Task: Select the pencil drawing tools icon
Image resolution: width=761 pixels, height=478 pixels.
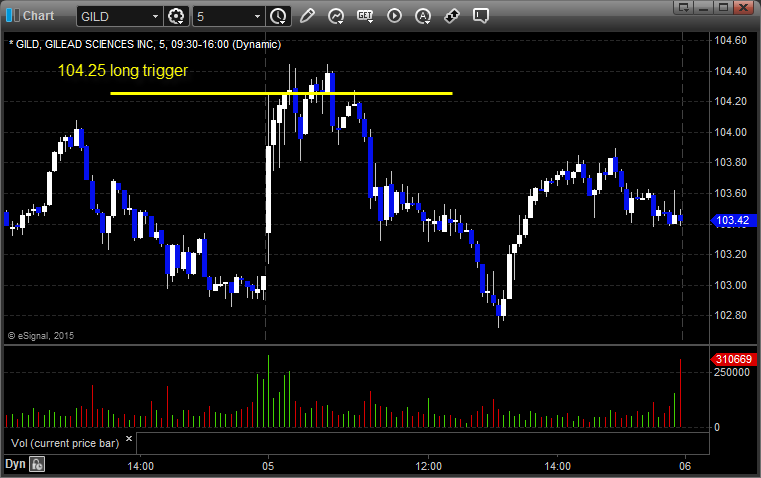Action: click(x=307, y=16)
